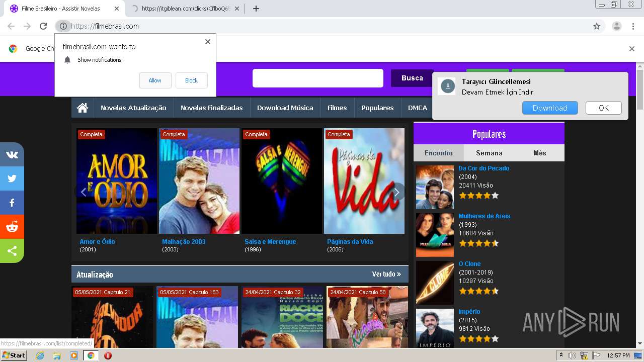Show hidden tray icons arrow
The image size is (644, 362).
tap(561, 355)
